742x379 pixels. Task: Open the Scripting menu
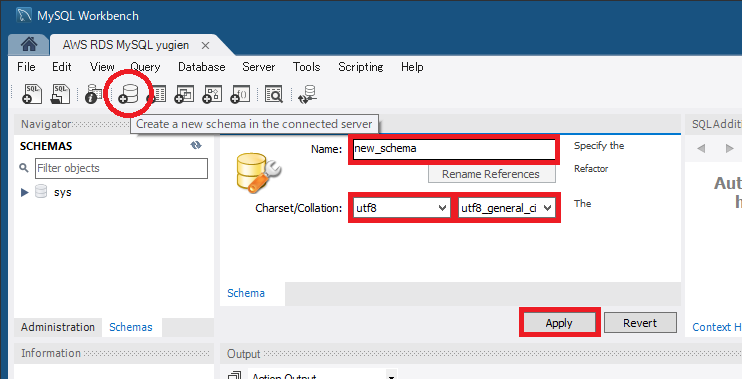pos(361,67)
